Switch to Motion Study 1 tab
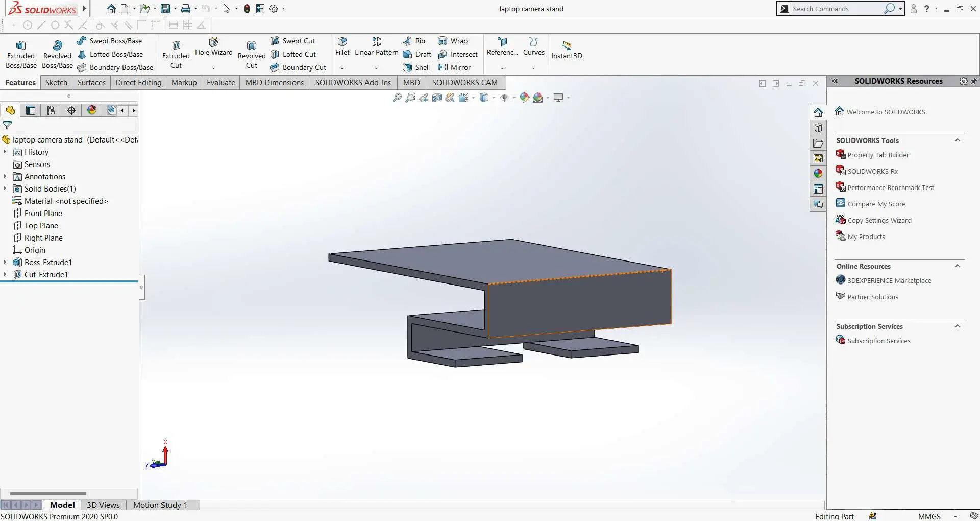 (160, 505)
